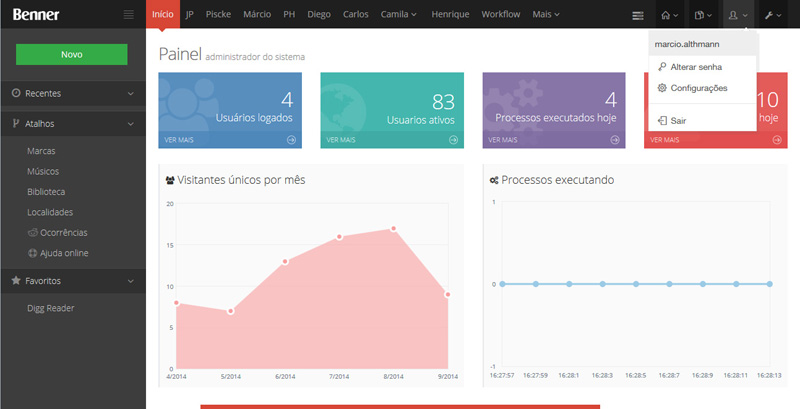Click arrow icon on Usuários logados card
The width and height of the screenshot is (800, 409).
[x=291, y=140]
